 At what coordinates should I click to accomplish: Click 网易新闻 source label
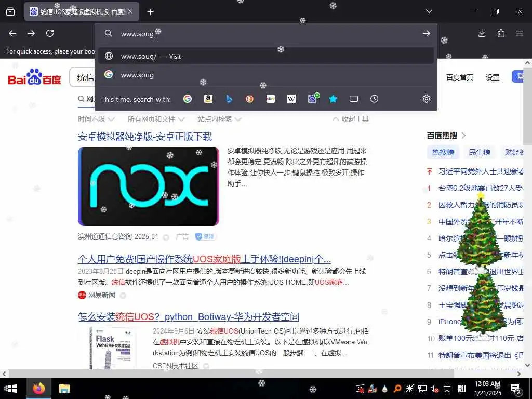[102, 295]
